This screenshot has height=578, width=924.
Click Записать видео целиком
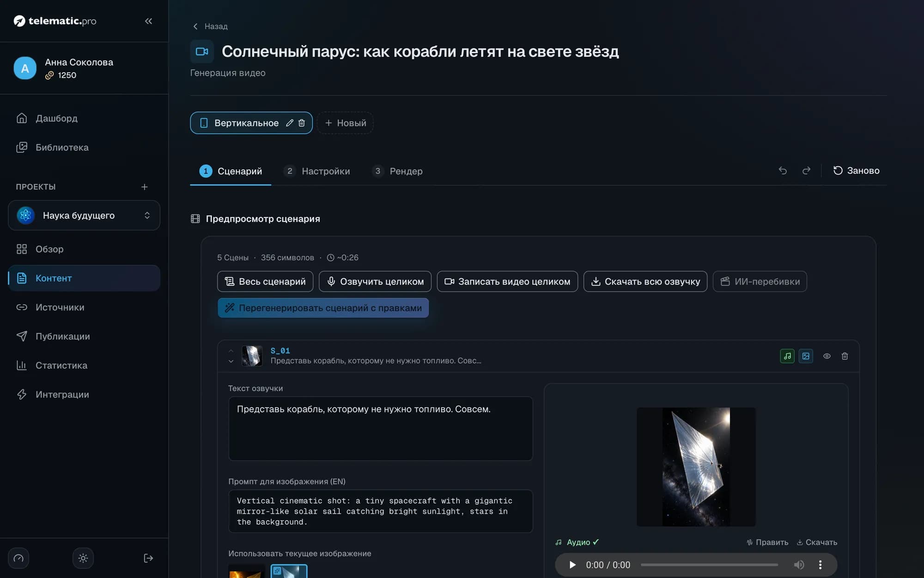point(507,282)
